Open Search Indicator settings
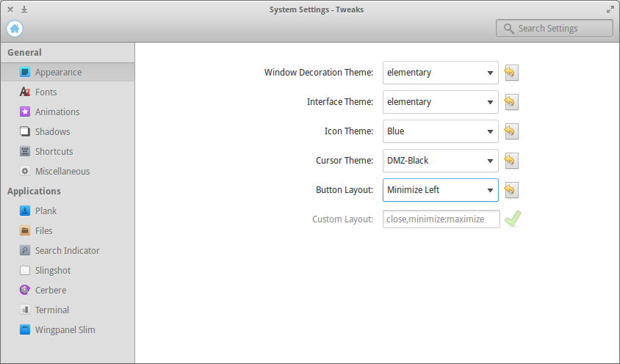 tap(68, 250)
